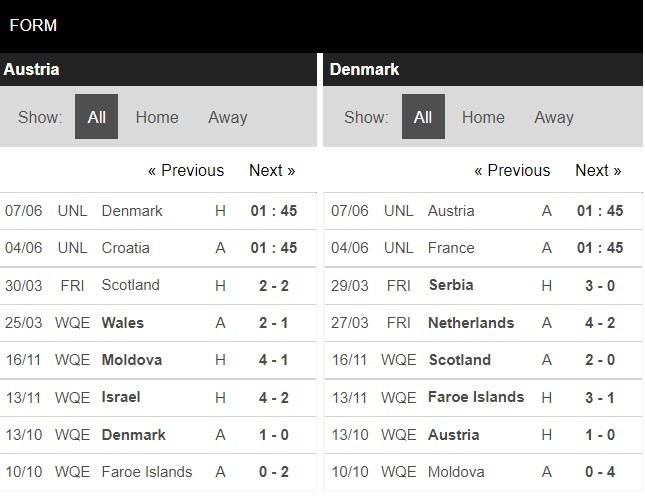Go to Previous results for Denmark
Image resolution: width=645 pixels, height=497 pixels.
coord(512,170)
